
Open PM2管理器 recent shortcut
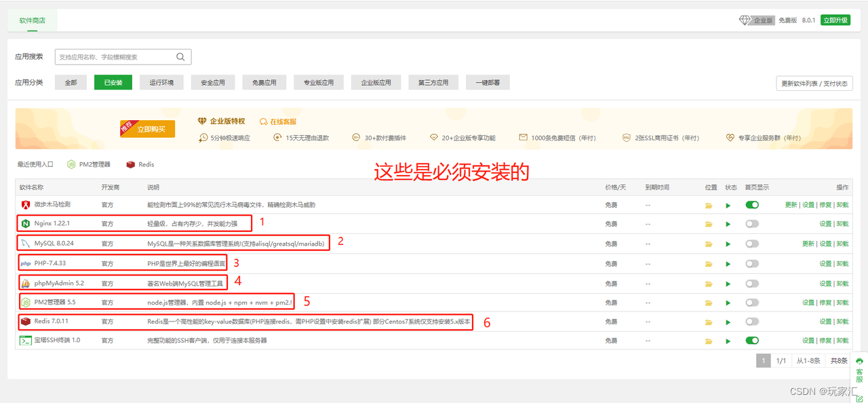pyautogui.click(x=89, y=164)
